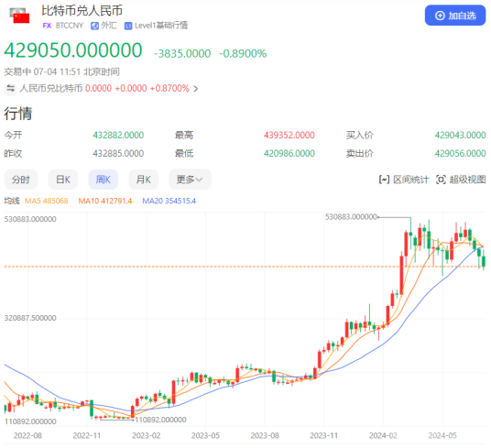Image resolution: width=491 pixels, height=448 pixels.
Task: Click the 外汇 forex category icon
Action: tap(94, 26)
